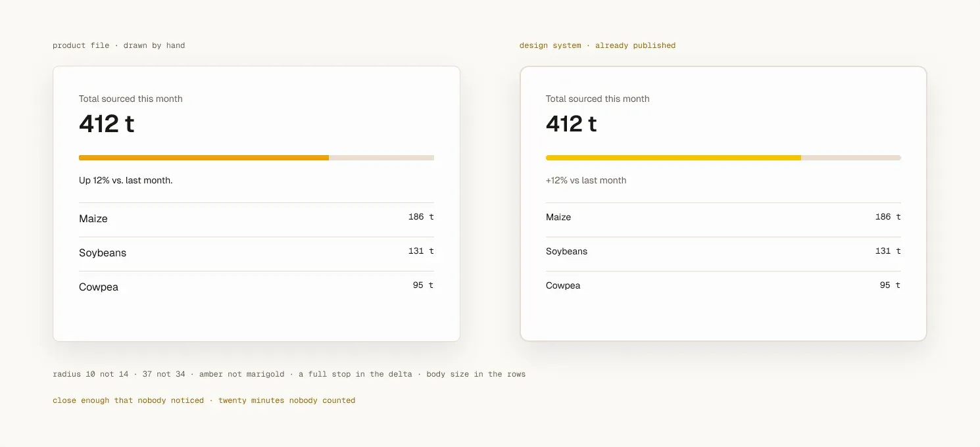The width and height of the screenshot is (980, 447).
Task: Click 'Total sourced this month' in product file card
Action: tap(131, 99)
